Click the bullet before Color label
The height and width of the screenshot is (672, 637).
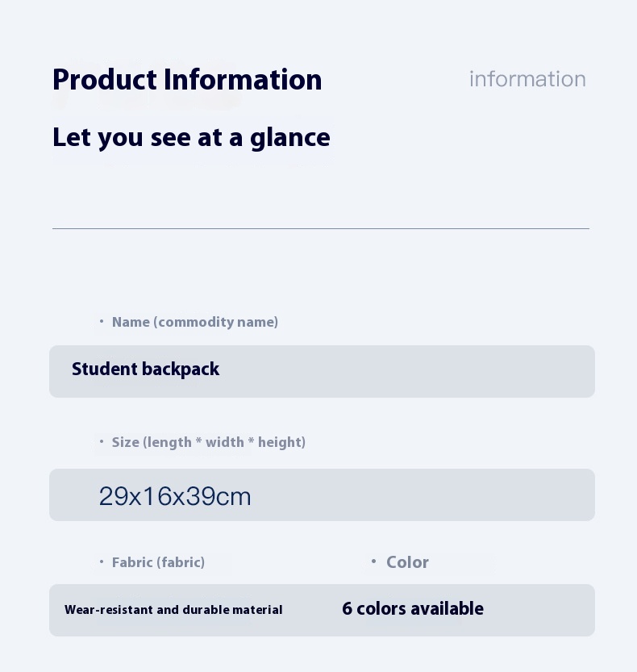(x=373, y=561)
